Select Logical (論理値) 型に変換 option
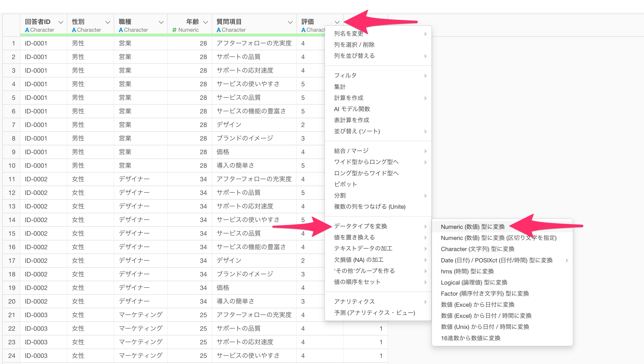Image resolution: width=644 pixels, height=364 pixels. tap(474, 283)
